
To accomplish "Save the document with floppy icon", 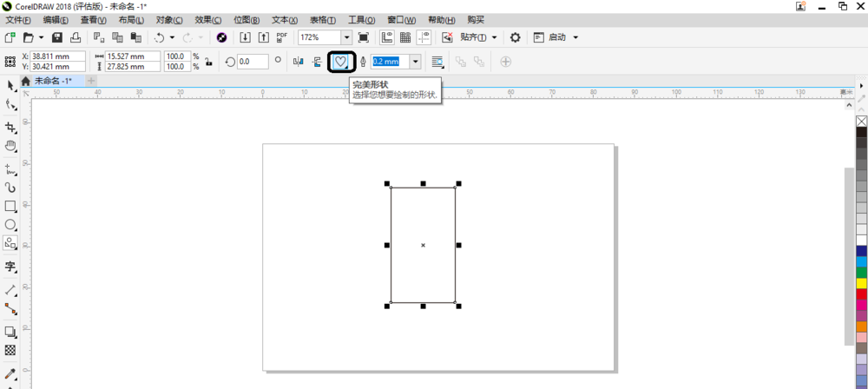I will pos(56,37).
